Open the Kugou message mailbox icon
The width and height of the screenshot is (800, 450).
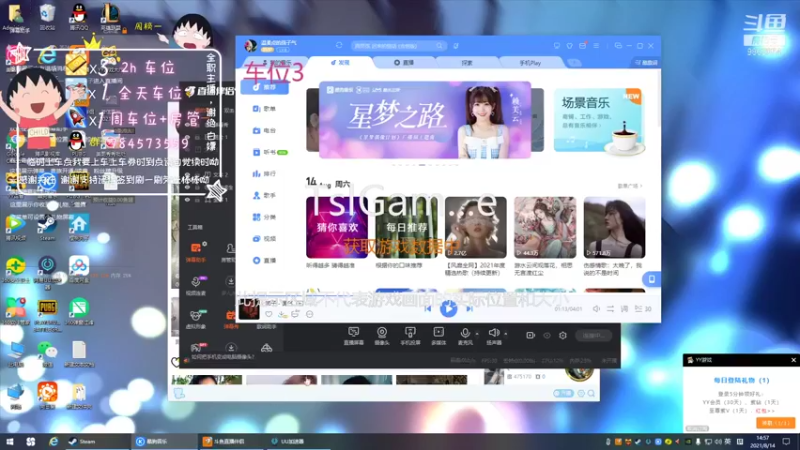582,46
